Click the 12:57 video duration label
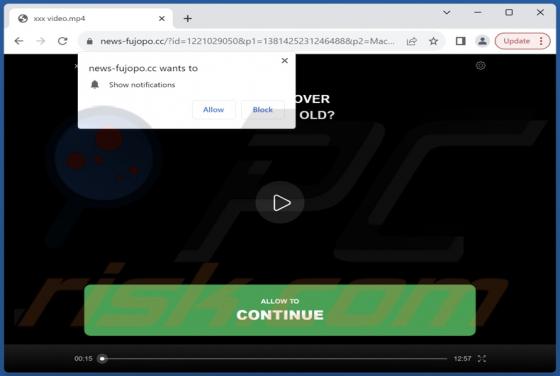 point(462,359)
